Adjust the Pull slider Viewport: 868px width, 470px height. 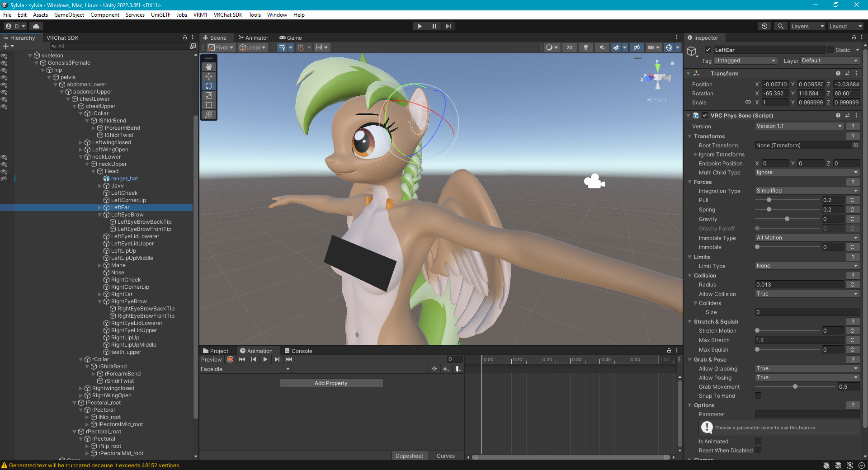pos(788,200)
